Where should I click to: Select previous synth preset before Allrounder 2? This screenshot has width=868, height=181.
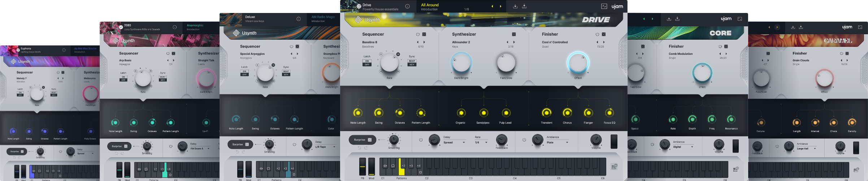(x=507, y=42)
